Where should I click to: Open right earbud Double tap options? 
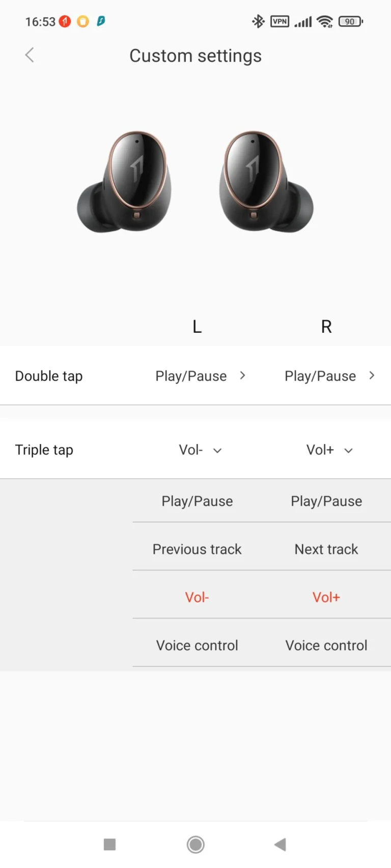click(x=329, y=376)
